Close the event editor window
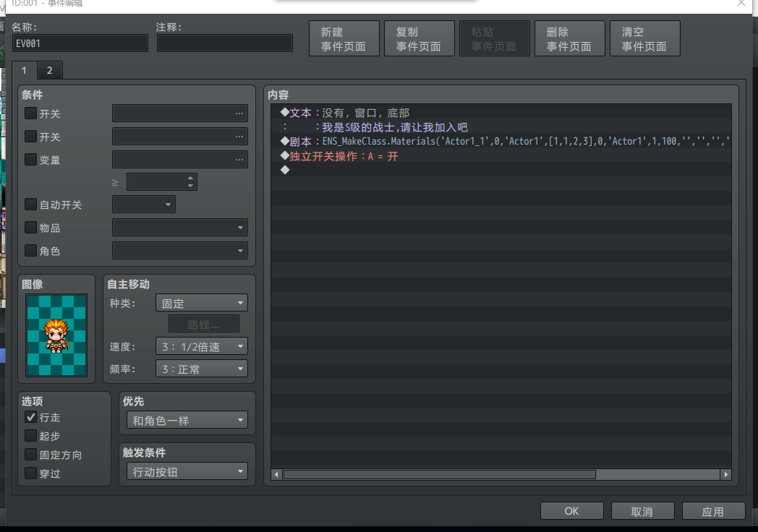This screenshot has height=532, width=758. (741, 4)
